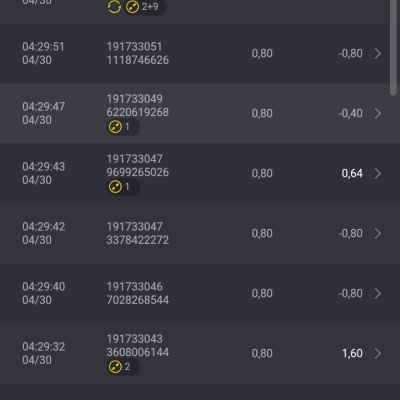This screenshot has height=400, width=400.
Task: Open chevron arrow of the 04:29:42 row
Action: pos(378,233)
